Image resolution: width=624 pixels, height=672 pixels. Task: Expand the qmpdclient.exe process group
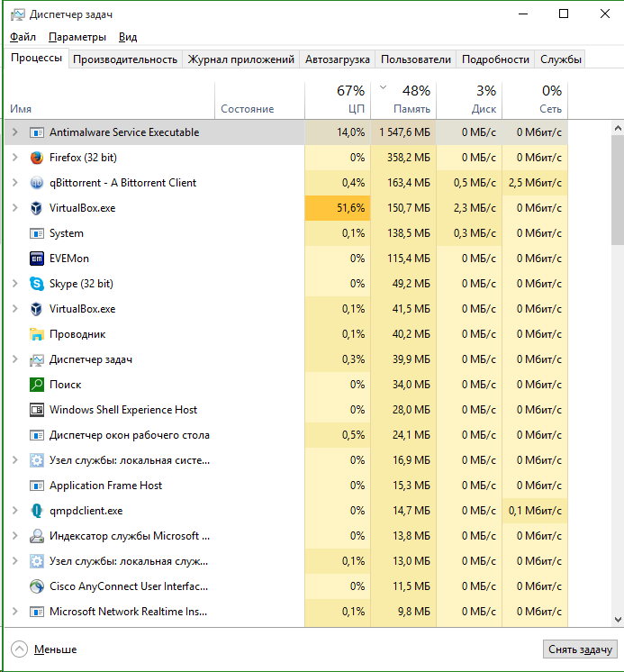coord(15,511)
